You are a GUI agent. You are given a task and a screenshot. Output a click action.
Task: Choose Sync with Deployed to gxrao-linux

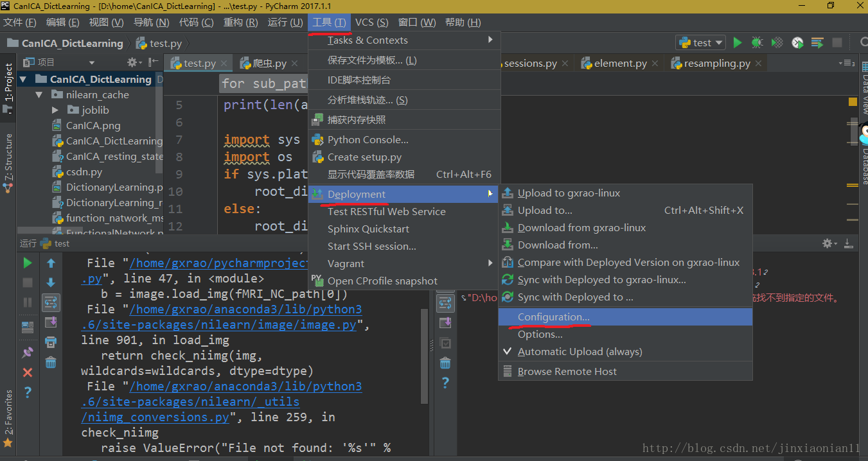tap(625, 279)
